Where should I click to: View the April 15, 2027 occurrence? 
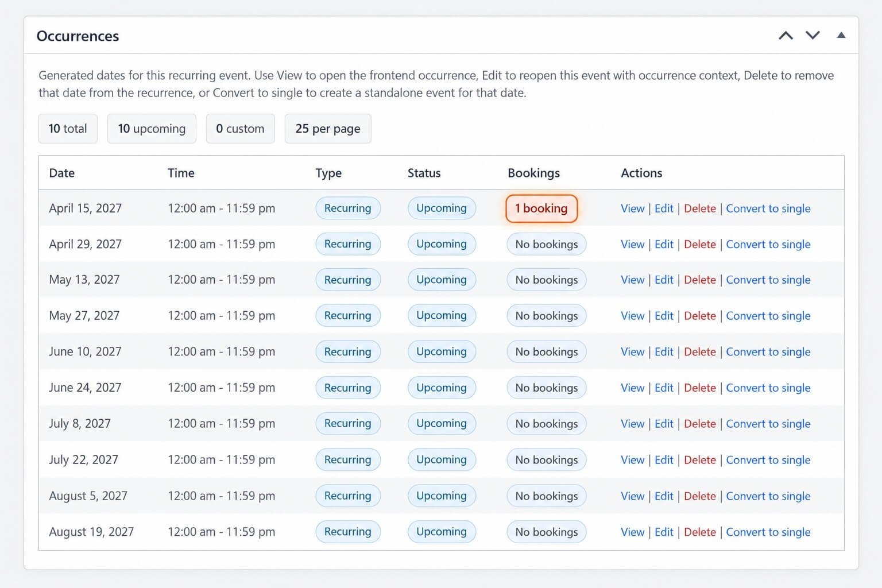coord(632,208)
